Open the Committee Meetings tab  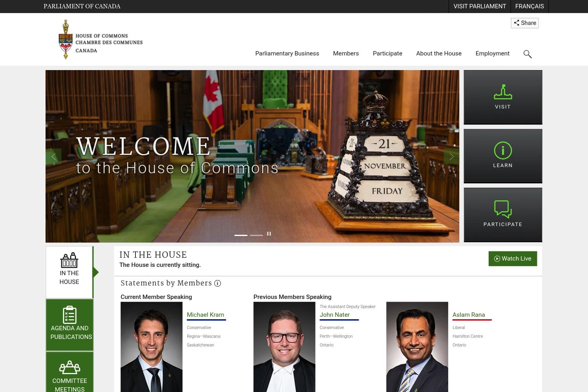(70, 372)
